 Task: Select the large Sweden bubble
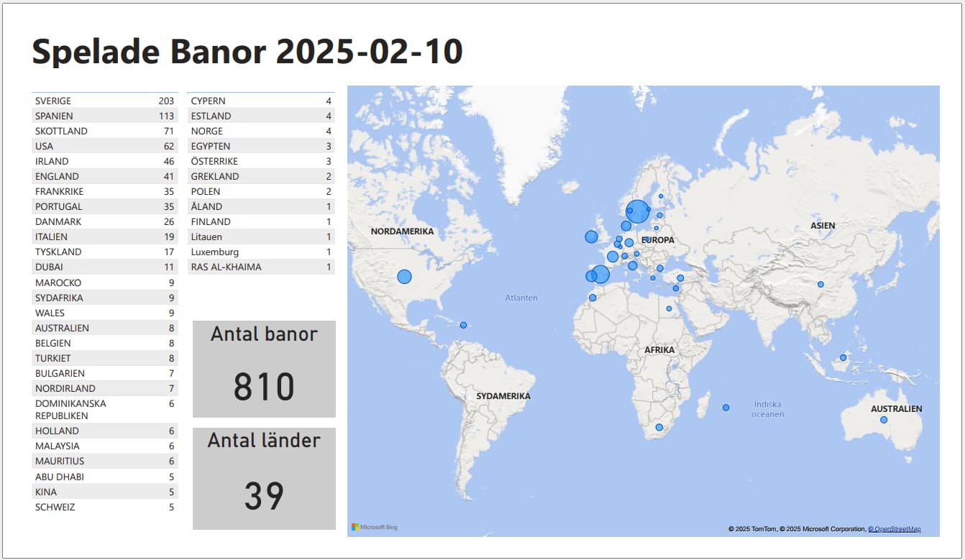click(x=638, y=212)
